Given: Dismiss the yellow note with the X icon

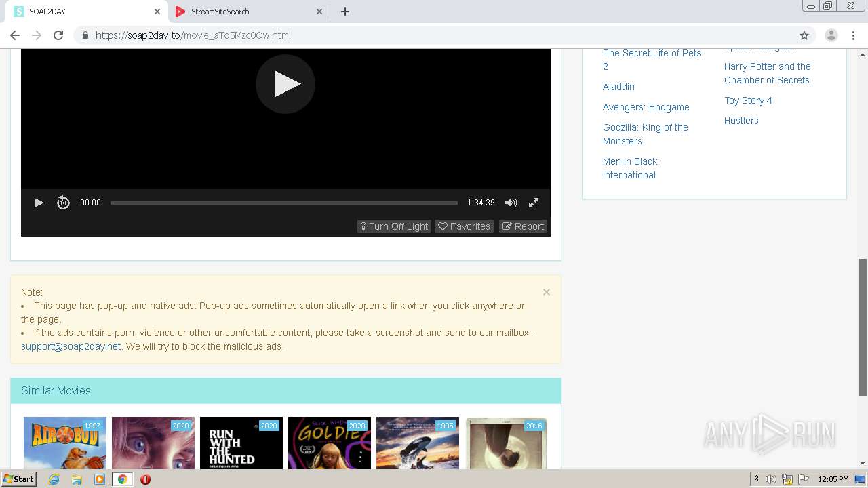Looking at the screenshot, I should 547,292.
